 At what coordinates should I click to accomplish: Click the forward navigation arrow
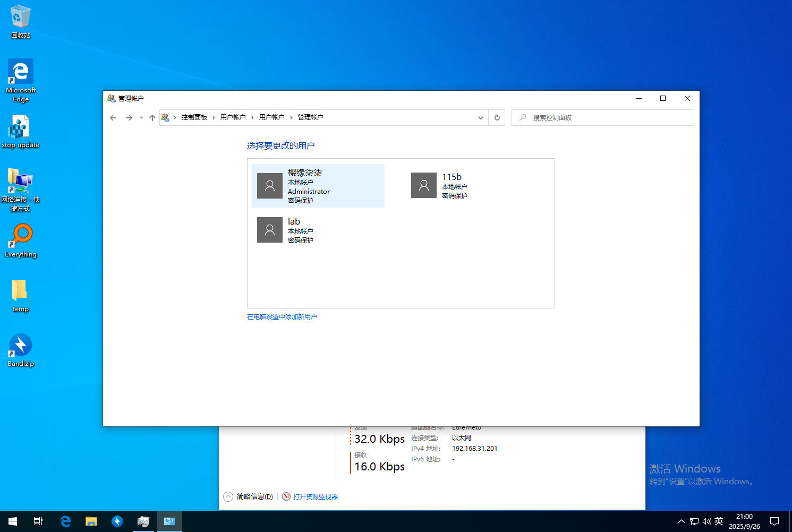pos(129,118)
